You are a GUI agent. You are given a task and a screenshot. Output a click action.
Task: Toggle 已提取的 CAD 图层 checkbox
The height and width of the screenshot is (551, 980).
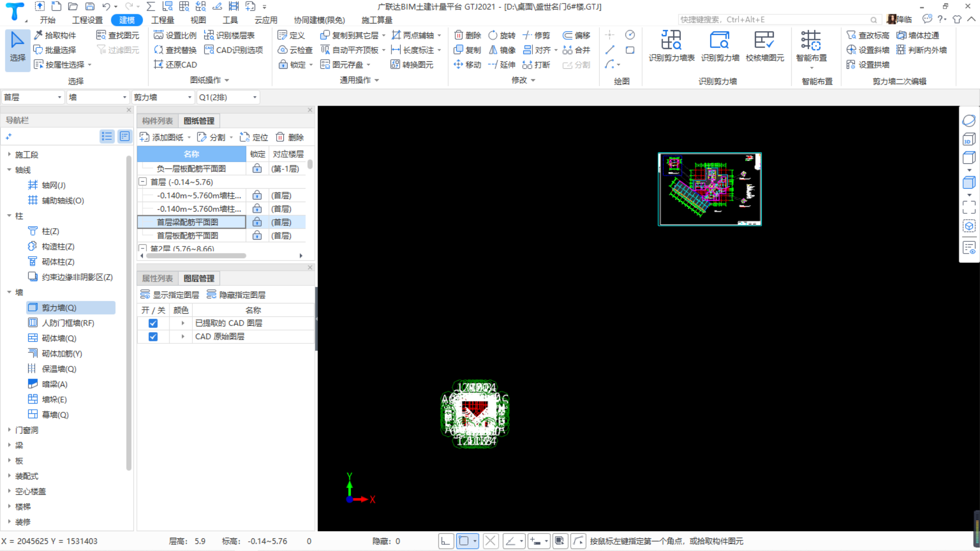[x=153, y=323]
